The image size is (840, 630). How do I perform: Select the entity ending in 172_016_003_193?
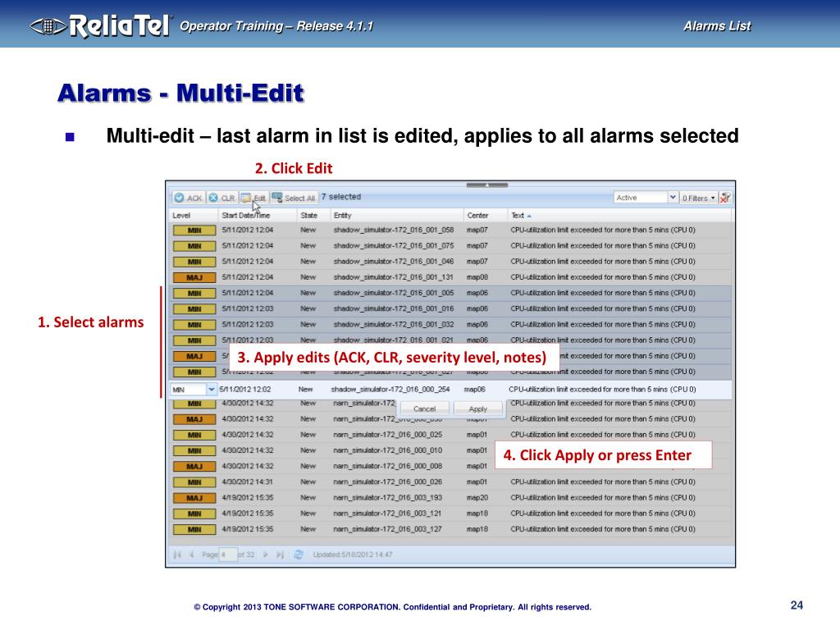tap(387, 498)
